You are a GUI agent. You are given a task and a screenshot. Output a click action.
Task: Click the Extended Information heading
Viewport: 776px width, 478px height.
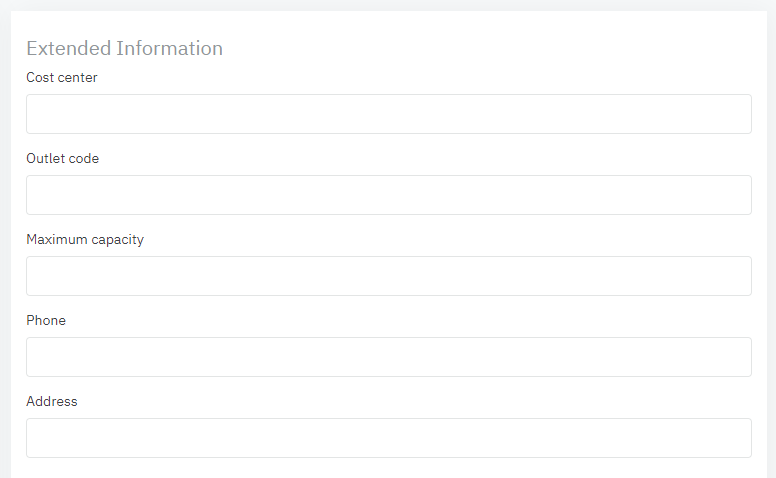[124, 48]
